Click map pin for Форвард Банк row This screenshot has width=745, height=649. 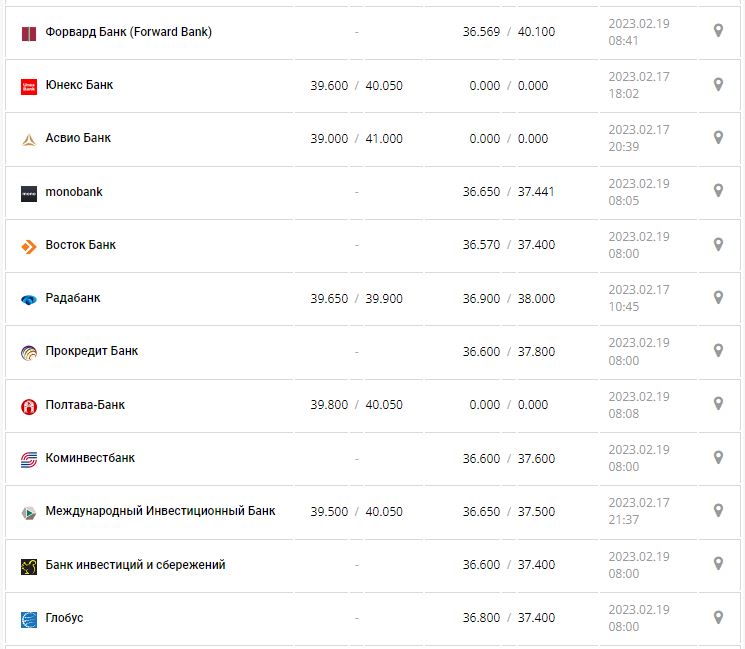[x=718, y=31]
